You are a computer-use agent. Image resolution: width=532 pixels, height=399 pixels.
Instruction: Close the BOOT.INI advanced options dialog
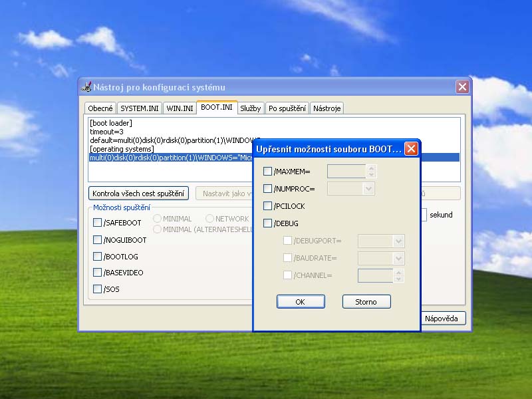tap(411, 148)
